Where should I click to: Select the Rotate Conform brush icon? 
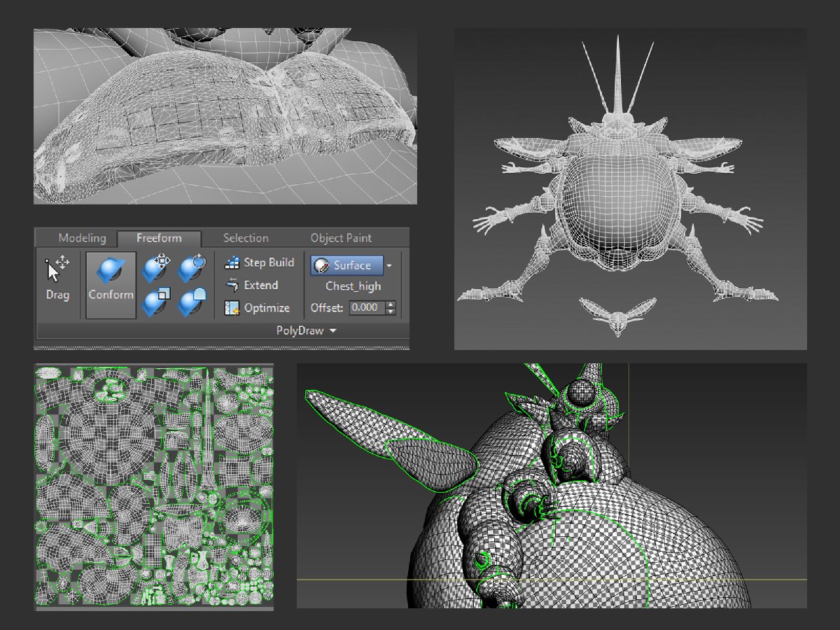(191, 267)
